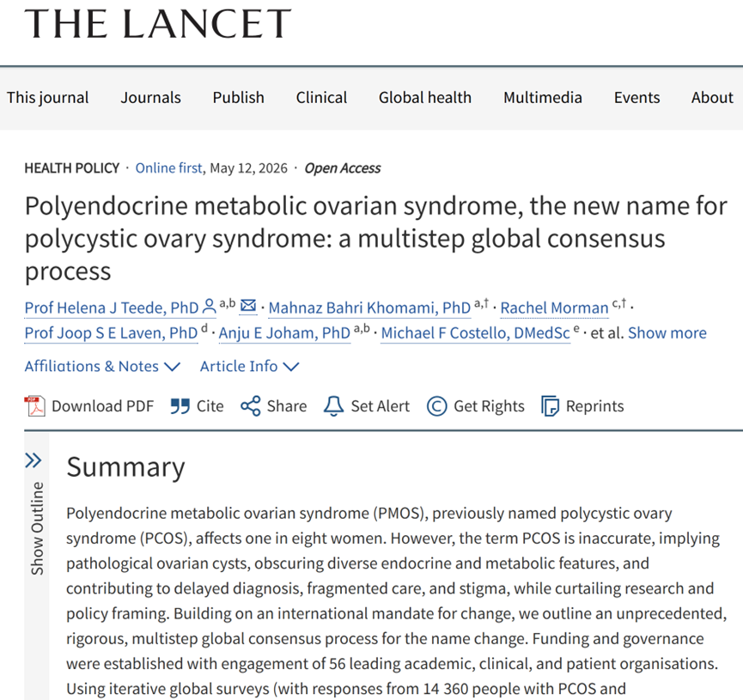The image size is (743, 700).
Task: Expand the Show Outline double-chevron
Action: click(33, 460)
